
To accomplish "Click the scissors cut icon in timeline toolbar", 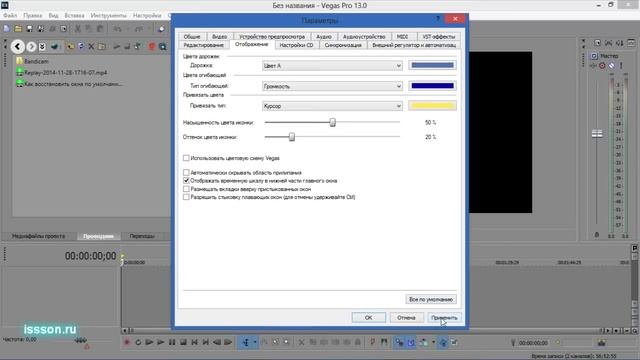I will [301, 342].
